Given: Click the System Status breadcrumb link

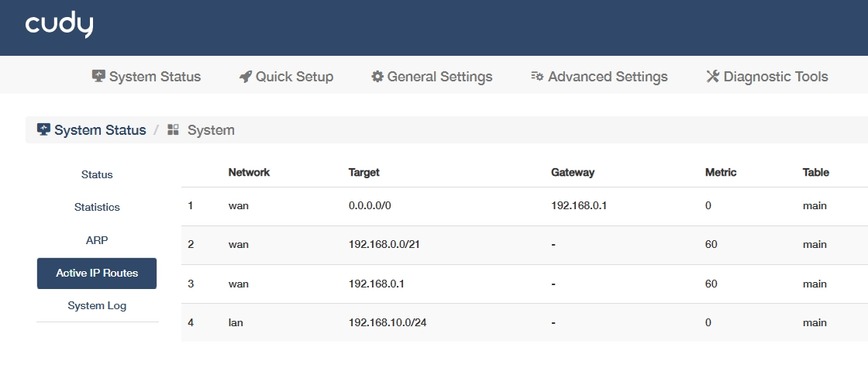Looking at the screenshot, I should point(100,130).
